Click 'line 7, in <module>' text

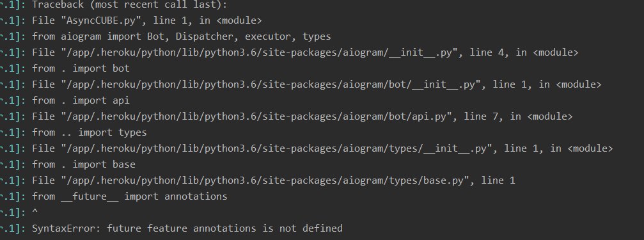click(518, 116)
